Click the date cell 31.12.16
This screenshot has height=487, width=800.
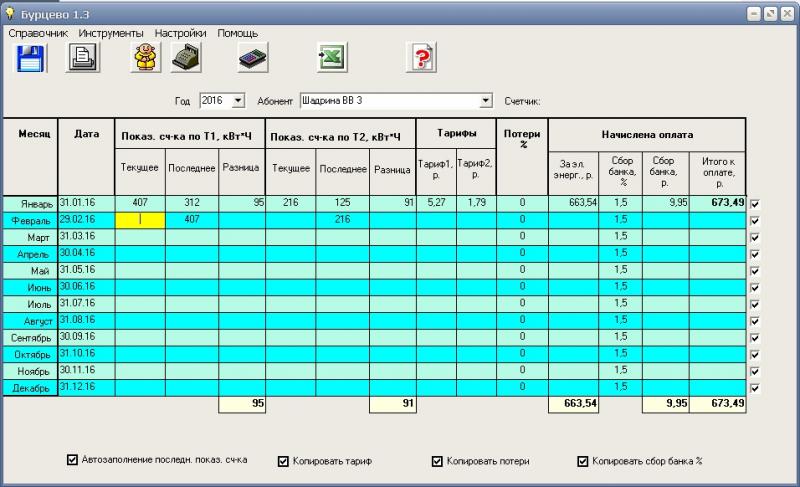[86, 387]
